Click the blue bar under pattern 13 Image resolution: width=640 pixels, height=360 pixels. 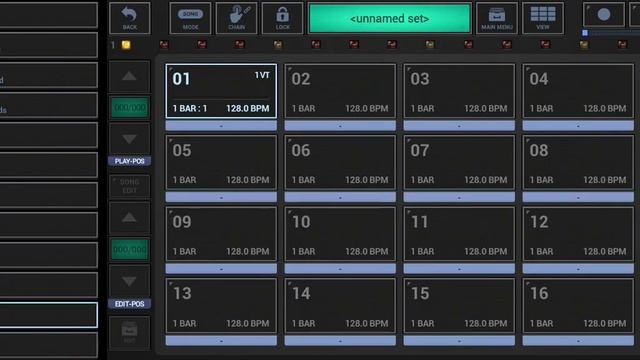[221, 340]
